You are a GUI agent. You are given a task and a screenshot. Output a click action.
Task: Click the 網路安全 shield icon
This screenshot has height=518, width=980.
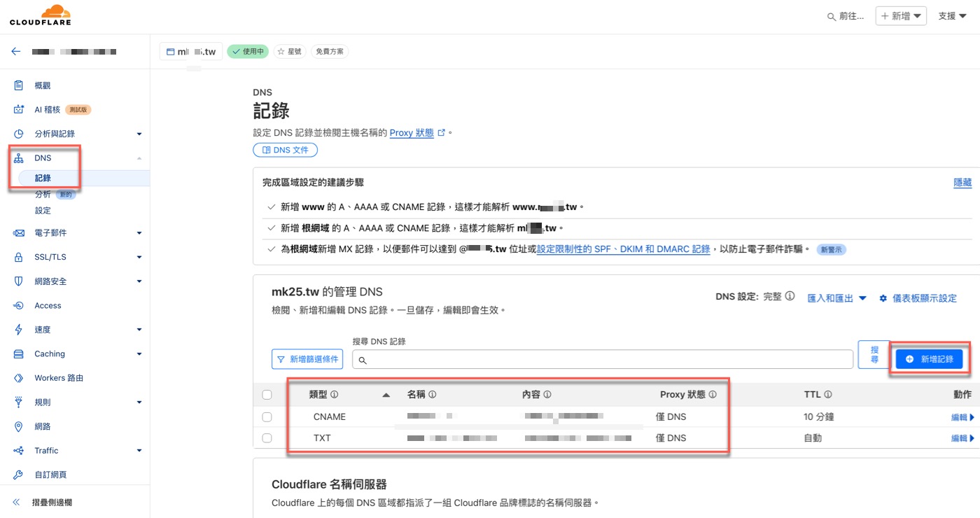pos(20,281)
